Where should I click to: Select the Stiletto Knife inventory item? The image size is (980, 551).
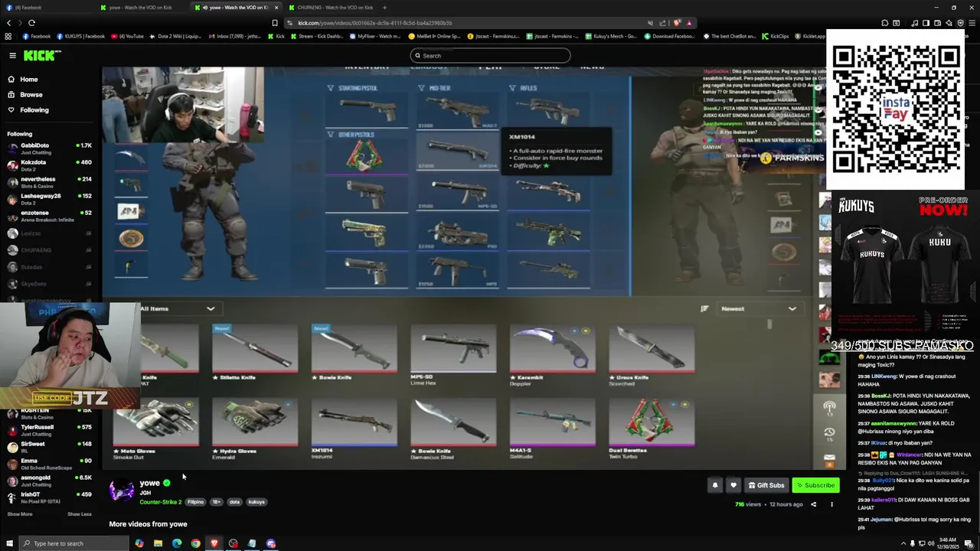click(x=254, y=352)
